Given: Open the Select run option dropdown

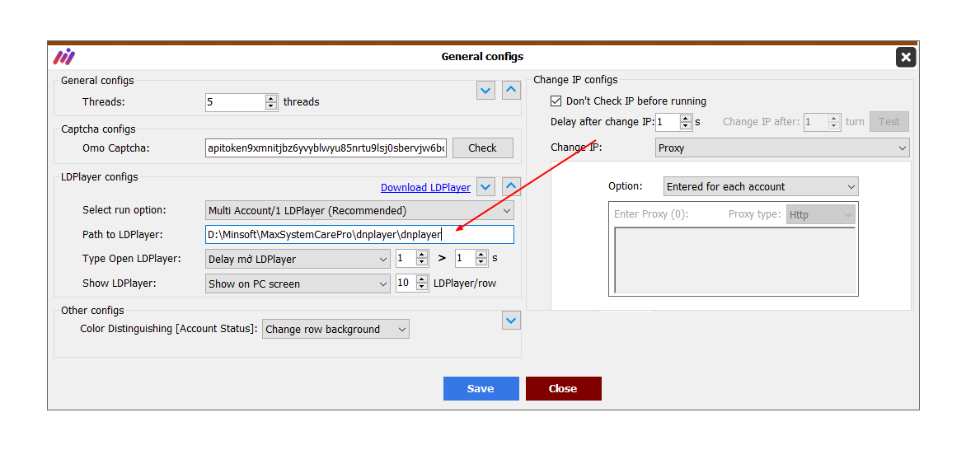Looking at the screenshot, I should [x=359, y=210].
